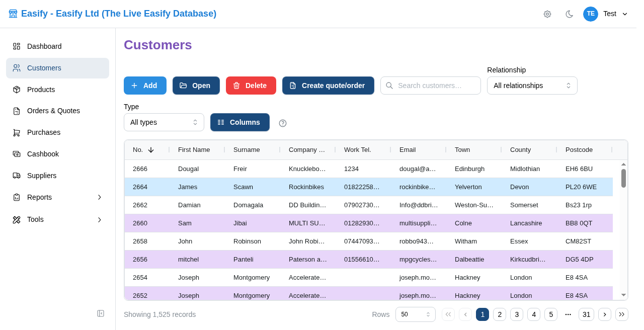Sort by Surname column header
This screenshot has width=644, height=330.
pos(247,150)
